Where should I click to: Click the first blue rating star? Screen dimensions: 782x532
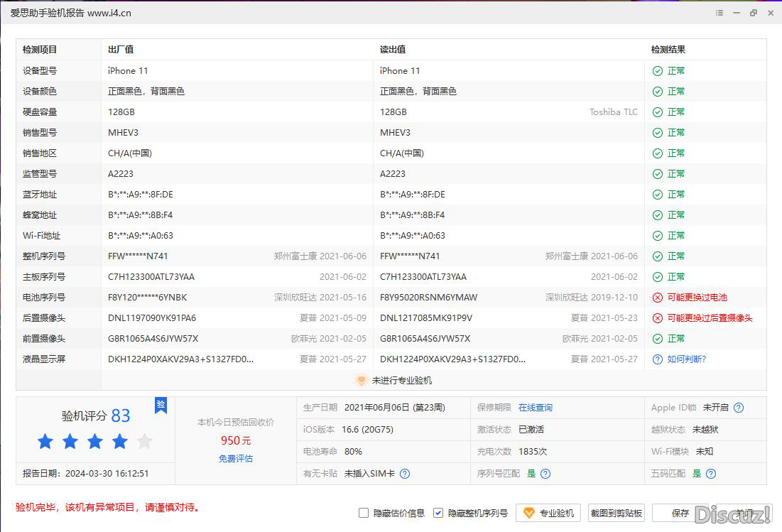coord(45,441)
